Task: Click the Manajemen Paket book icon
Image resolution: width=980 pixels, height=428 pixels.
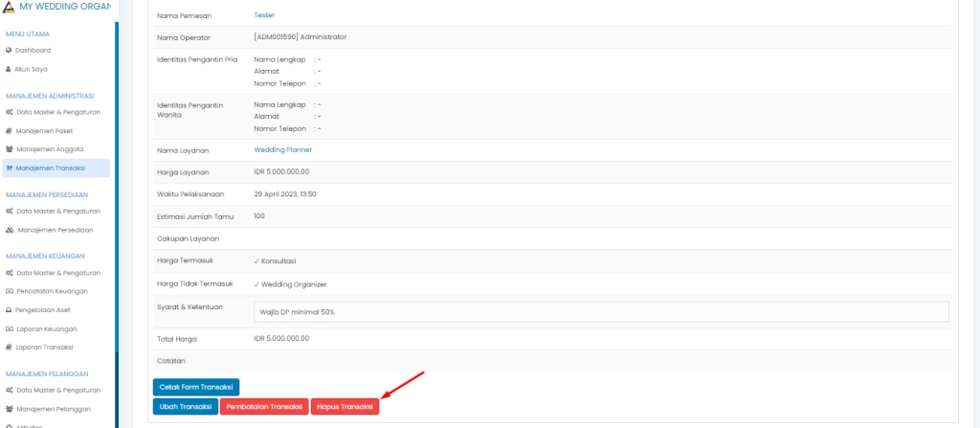Action: pyautogui.click(x=9, y=131)
